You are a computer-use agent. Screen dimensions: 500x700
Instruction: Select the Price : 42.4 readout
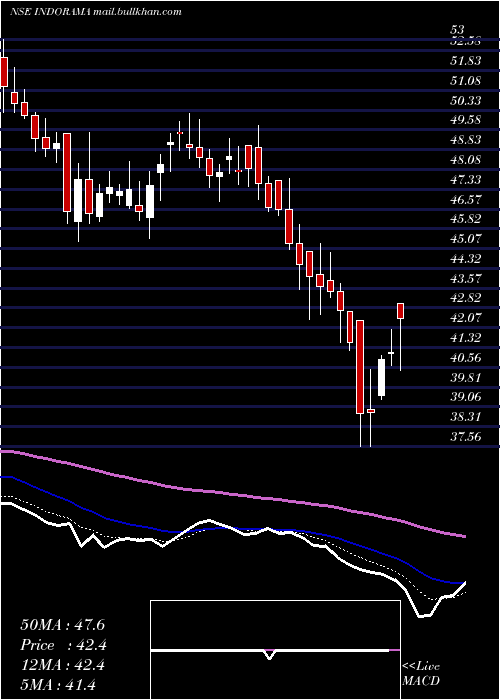click(x=63, y=645)
